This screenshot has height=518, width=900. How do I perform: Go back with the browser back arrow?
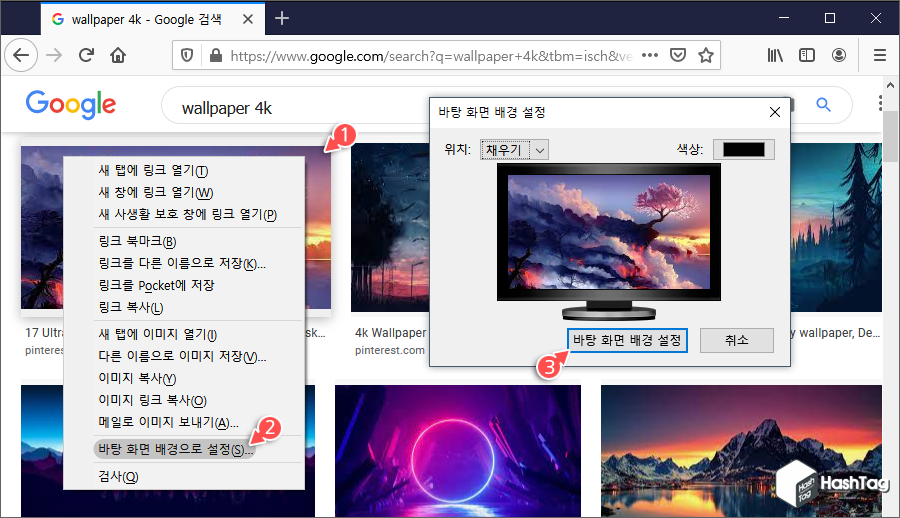point(21,55)
